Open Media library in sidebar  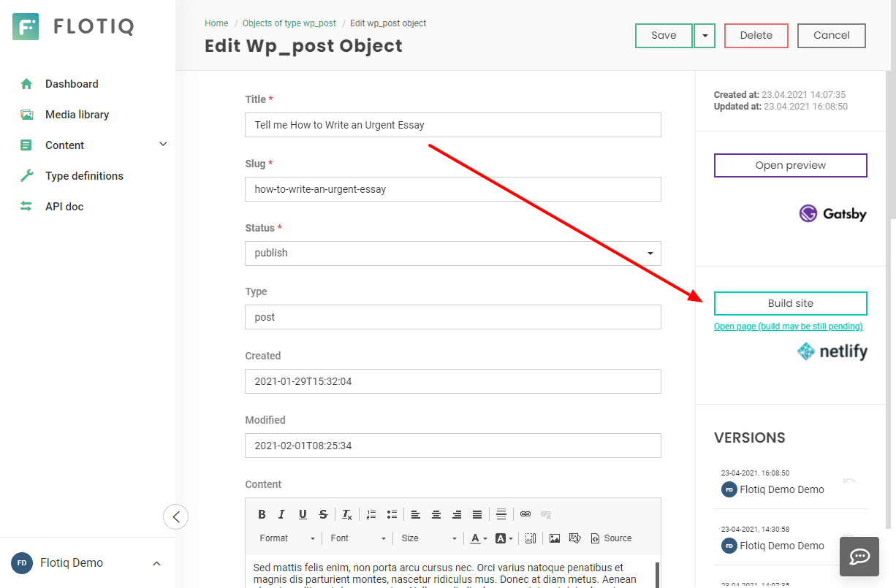click(77, 115)
